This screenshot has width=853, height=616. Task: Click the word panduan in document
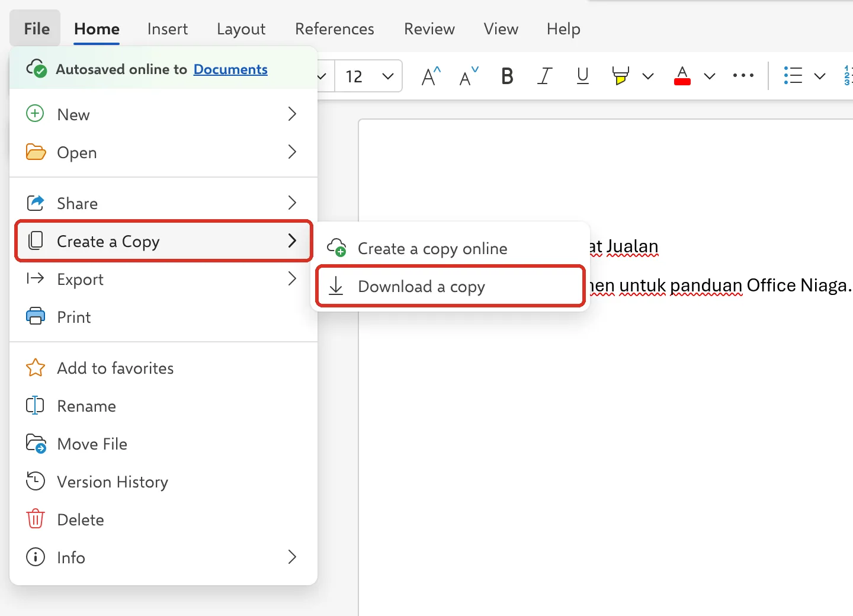(x=706, y=285)
